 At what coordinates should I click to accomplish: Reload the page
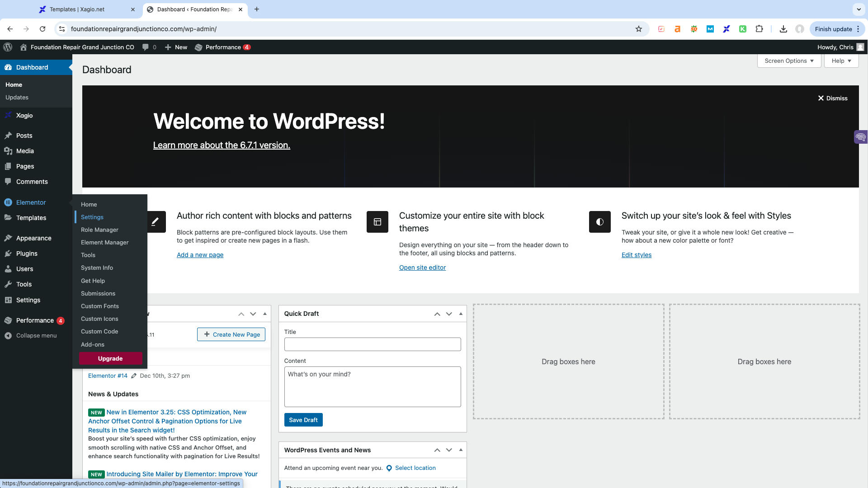pos(42,29)
